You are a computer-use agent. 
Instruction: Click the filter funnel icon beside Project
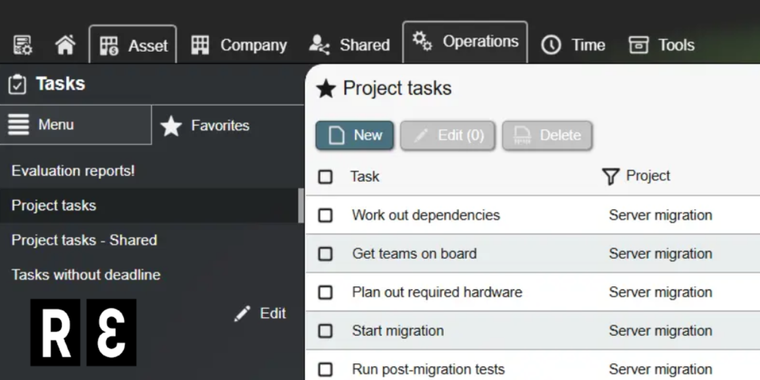pos(611,176)
